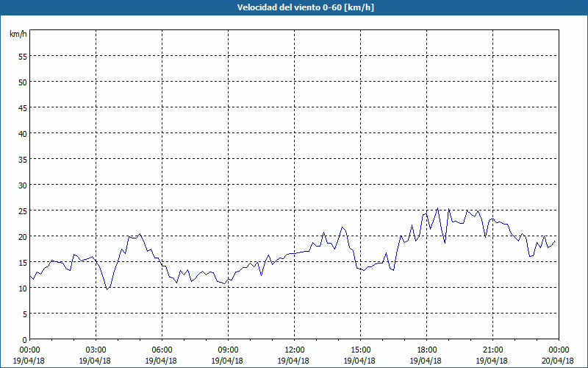Click the '20' y-axis label
Screen dimensions: 588x368
(23, 237)
